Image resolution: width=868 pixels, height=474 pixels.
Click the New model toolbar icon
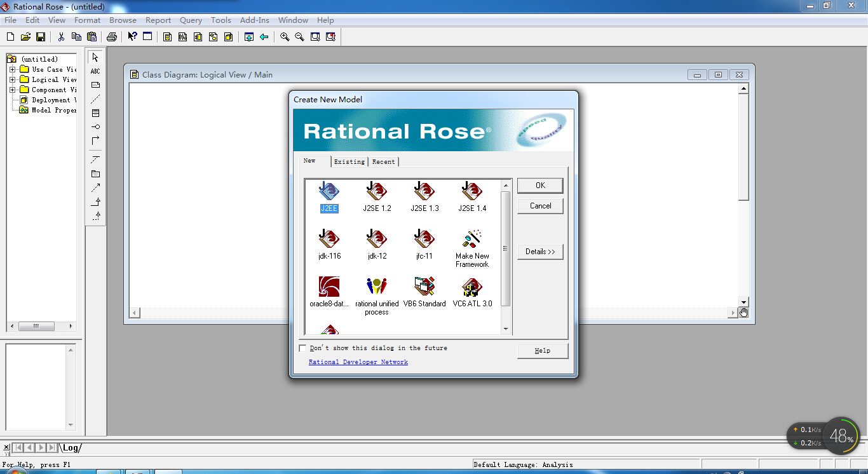(10, 37)
